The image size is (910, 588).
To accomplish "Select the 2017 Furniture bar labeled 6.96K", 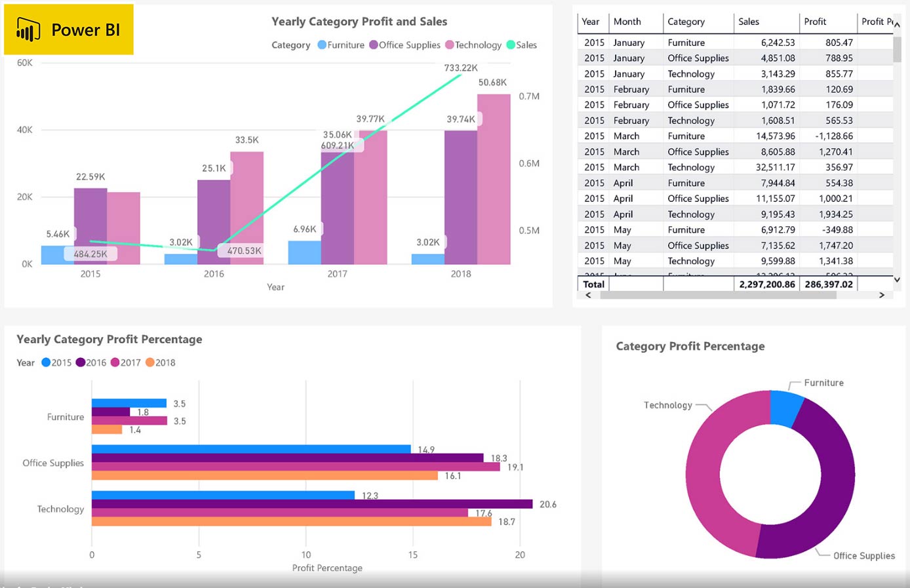I will point(304,252).
